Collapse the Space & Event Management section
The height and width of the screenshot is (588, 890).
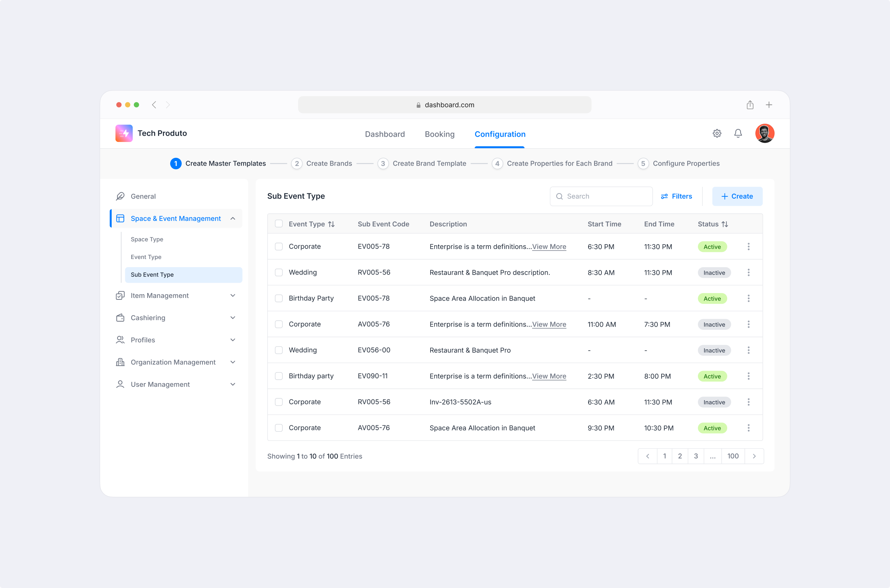(x=233, y=218)
